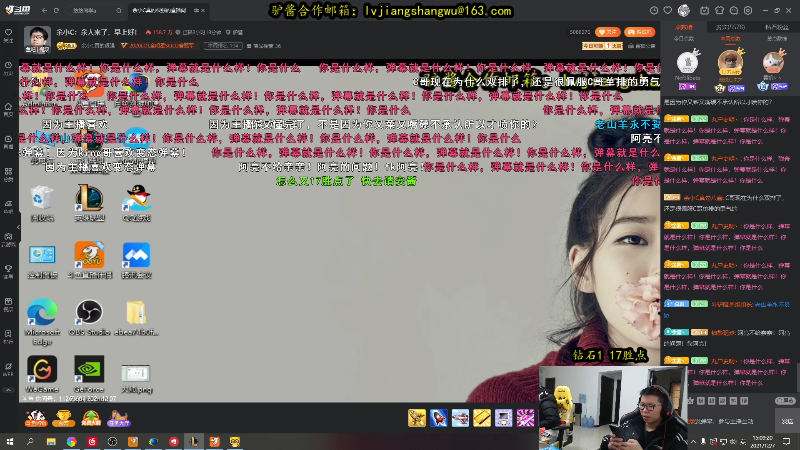
Task: Switch to the fan club tab
Action: point(776,27)
